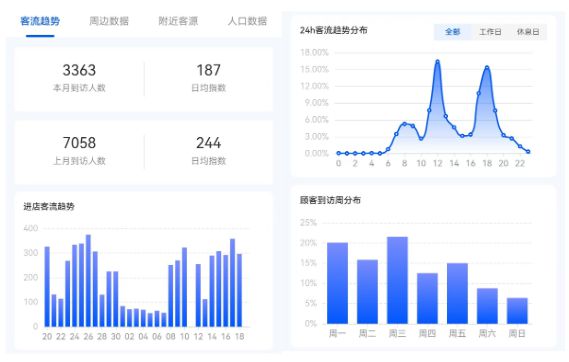
Task: Click the 周四 bar in weekly chart
Action: (x=427, y=298)
